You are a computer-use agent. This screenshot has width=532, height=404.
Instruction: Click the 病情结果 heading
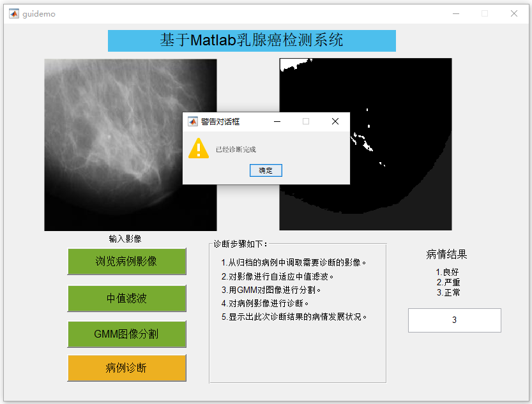446,254
